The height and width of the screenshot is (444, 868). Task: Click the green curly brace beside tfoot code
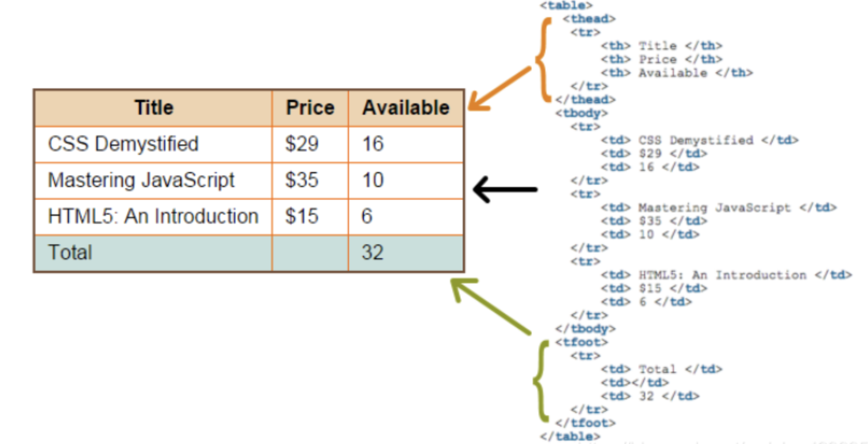[542, 380]
